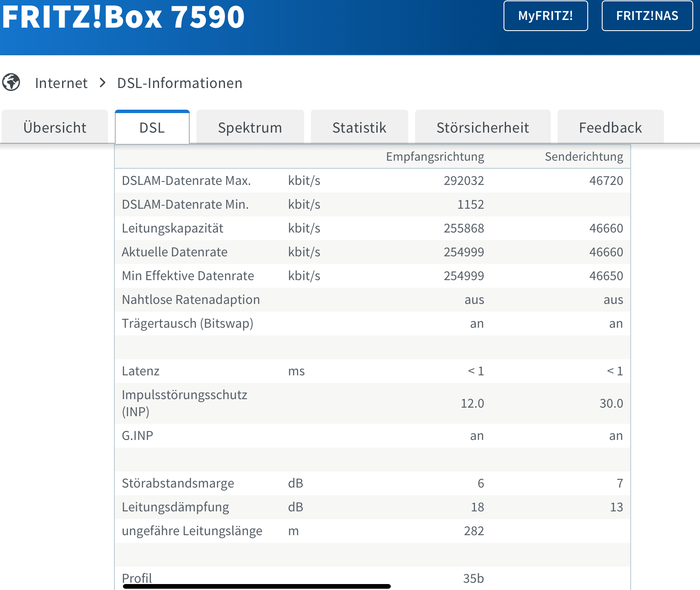Click Min Effektive Datenrate receive value 254999
The image size is (700, 590).
464,276
